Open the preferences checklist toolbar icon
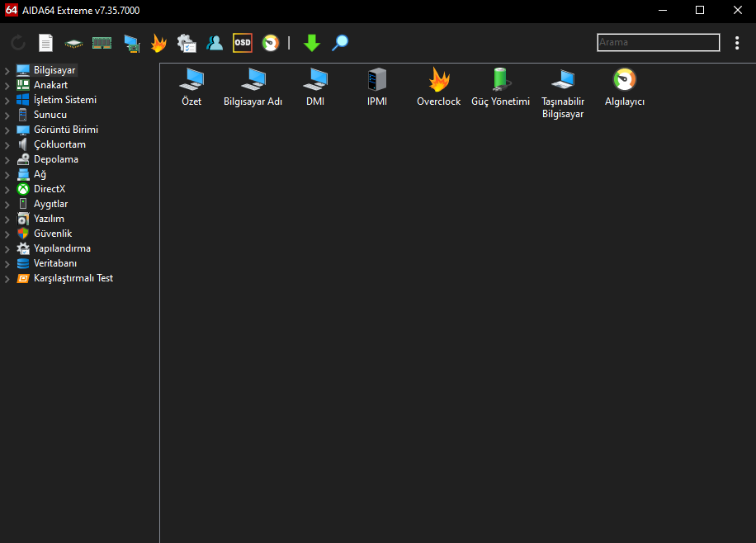Viewport: 756px width, 543px height. (187, 43)
